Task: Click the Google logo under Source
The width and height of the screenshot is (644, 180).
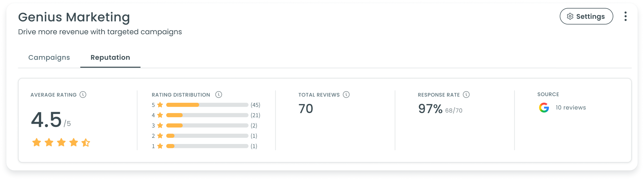Action: click(544, 108)
